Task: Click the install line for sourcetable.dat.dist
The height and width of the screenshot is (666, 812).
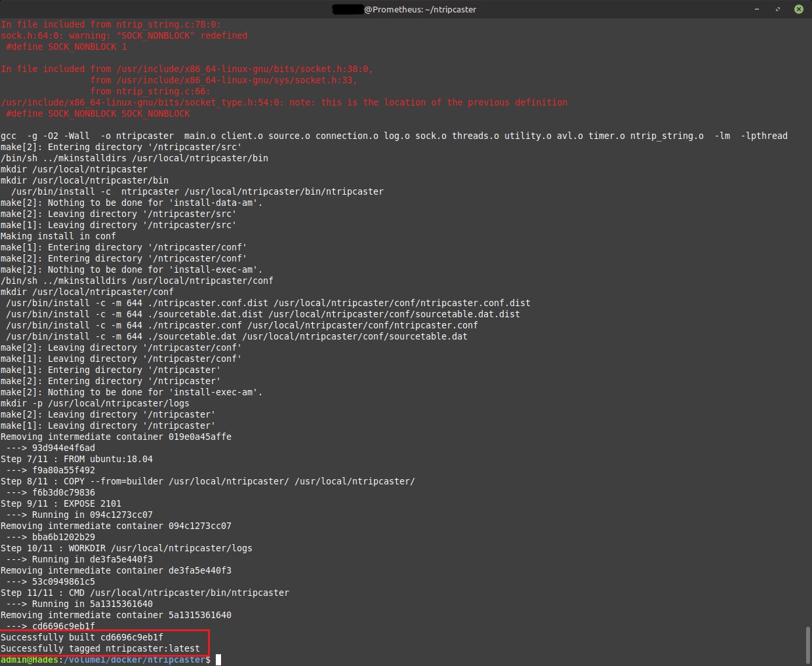Action: 263,314
